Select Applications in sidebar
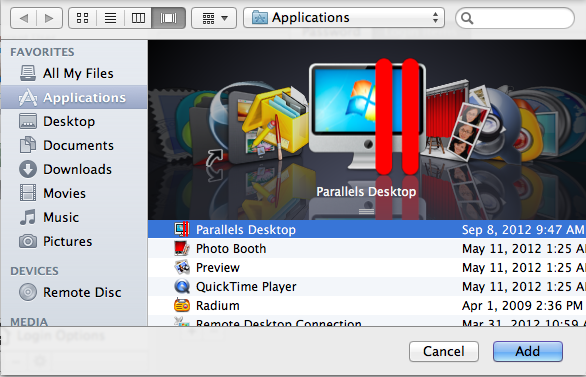 coord(74,97)
